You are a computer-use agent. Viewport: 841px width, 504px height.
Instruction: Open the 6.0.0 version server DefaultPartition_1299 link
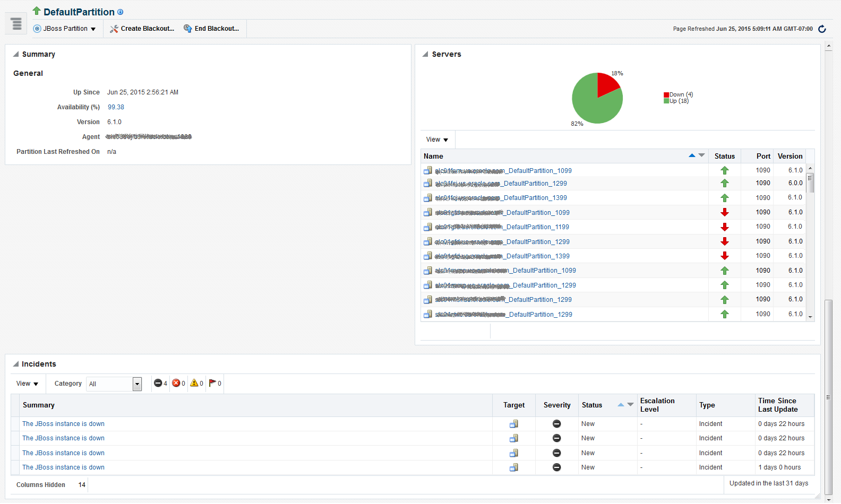(x=501, y=184)
